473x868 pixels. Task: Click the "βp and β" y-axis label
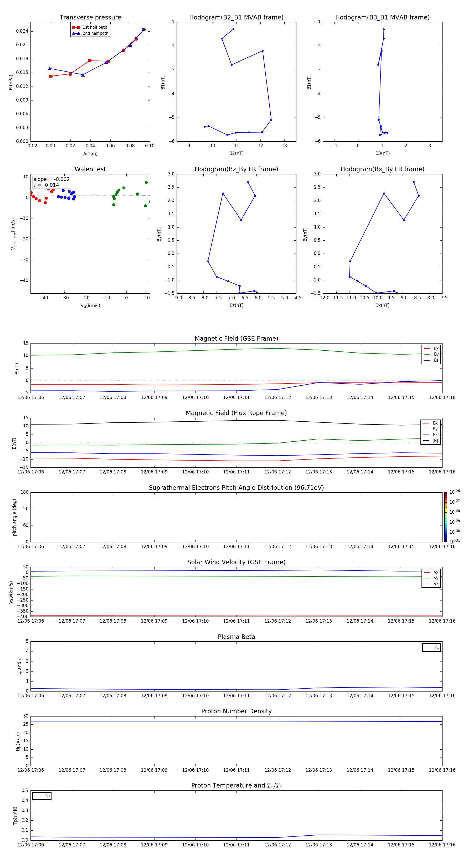(x=19, y=666)
